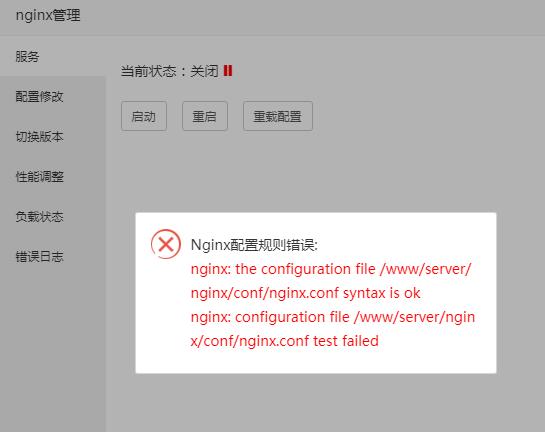
Task: Switch to the 配置修改 tab
Action: pyautogui.click(x=52, y=96)
